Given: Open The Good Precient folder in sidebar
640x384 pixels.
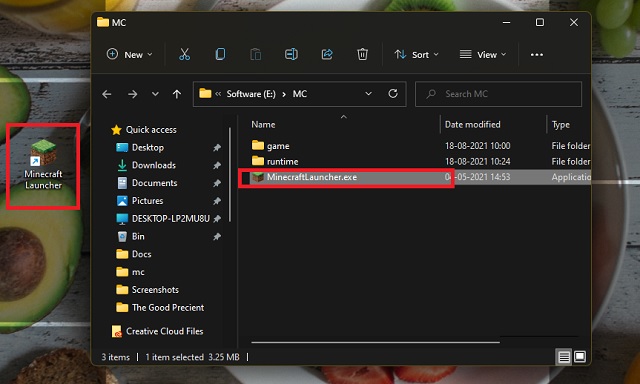Looking at the screenshot, I should click(168, 308).
